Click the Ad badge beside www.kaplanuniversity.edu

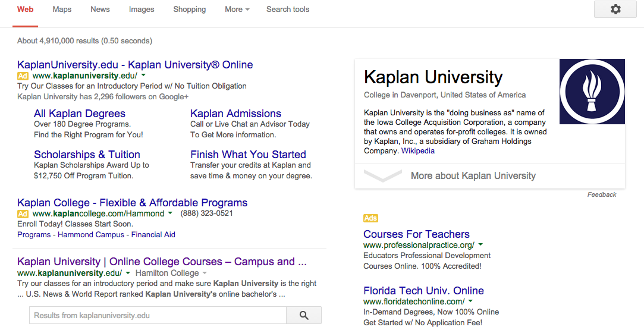point(23,76)
